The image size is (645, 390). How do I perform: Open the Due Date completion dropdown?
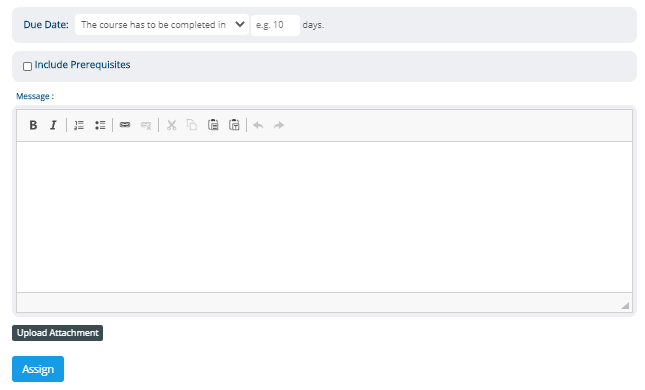pos(162,25)
